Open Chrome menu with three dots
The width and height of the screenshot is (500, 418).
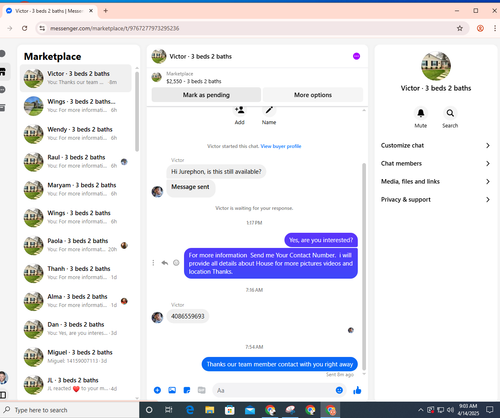495,28
